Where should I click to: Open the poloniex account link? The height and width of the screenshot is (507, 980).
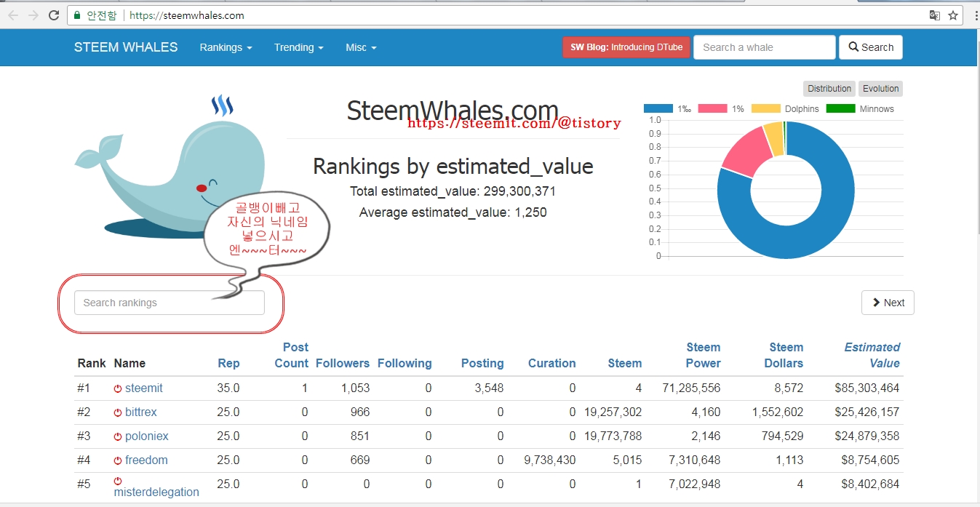pos(147,436)
